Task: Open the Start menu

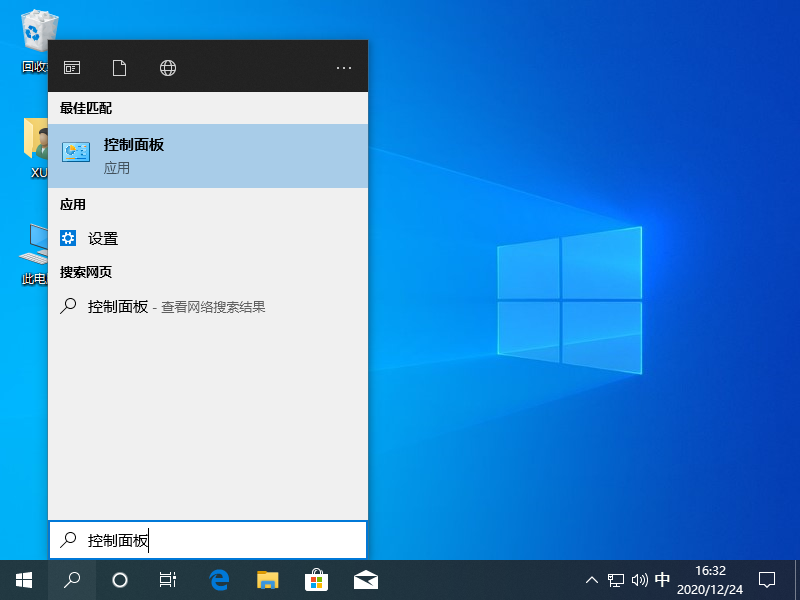Action: coord(22,580)
